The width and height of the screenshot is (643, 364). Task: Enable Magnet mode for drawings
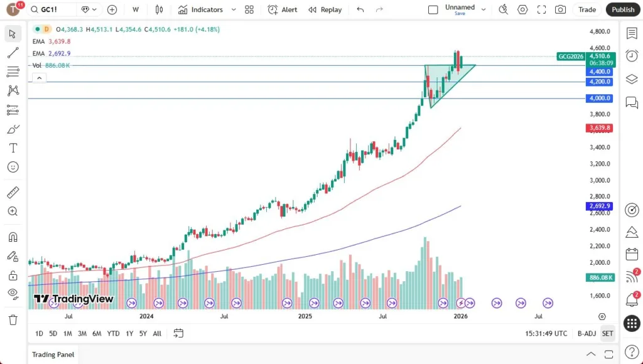13,236
